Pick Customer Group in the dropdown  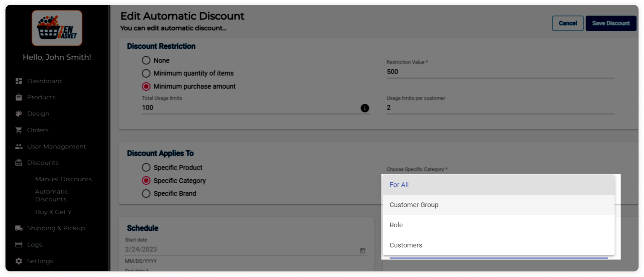coord(414,205)
